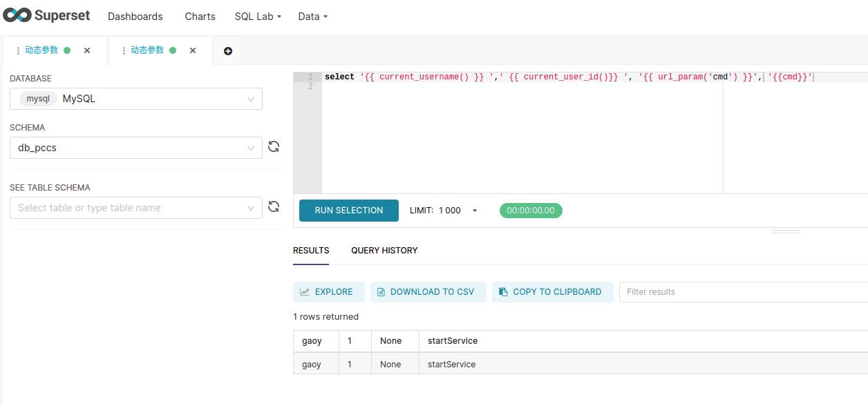868x406 pixels.
Task: Copy results to clipboard
Action: [552, 292]
